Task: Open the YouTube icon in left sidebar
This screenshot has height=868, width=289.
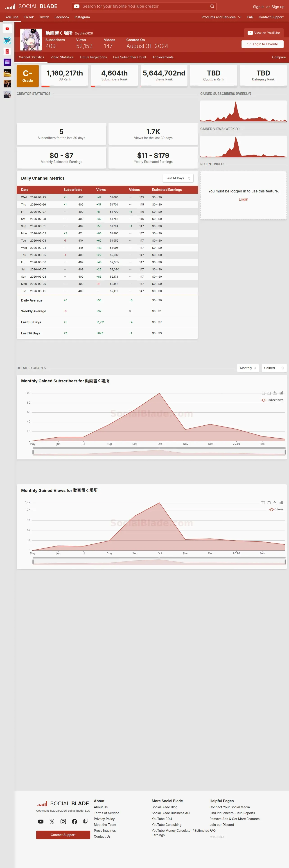Action: 7,29
